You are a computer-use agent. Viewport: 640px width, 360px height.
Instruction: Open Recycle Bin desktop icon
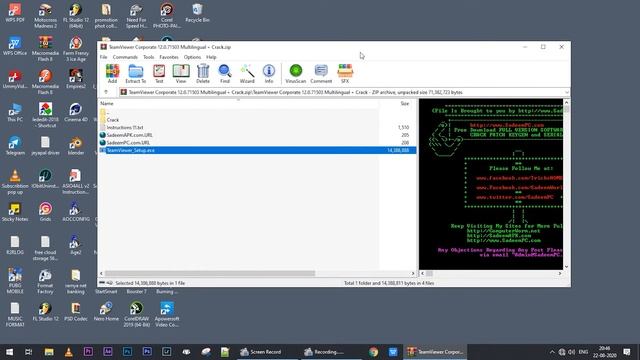pyautogui.click(x=197, y=13)
